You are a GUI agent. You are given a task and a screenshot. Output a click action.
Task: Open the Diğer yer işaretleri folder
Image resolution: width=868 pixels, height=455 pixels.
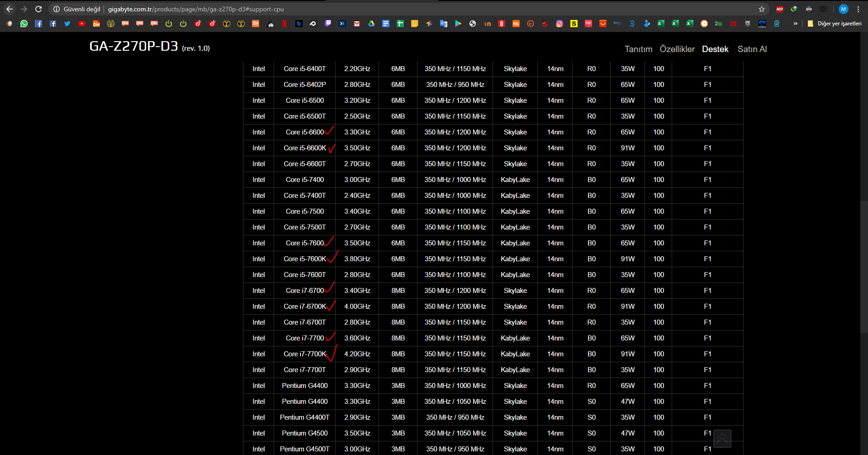(835, 24)
